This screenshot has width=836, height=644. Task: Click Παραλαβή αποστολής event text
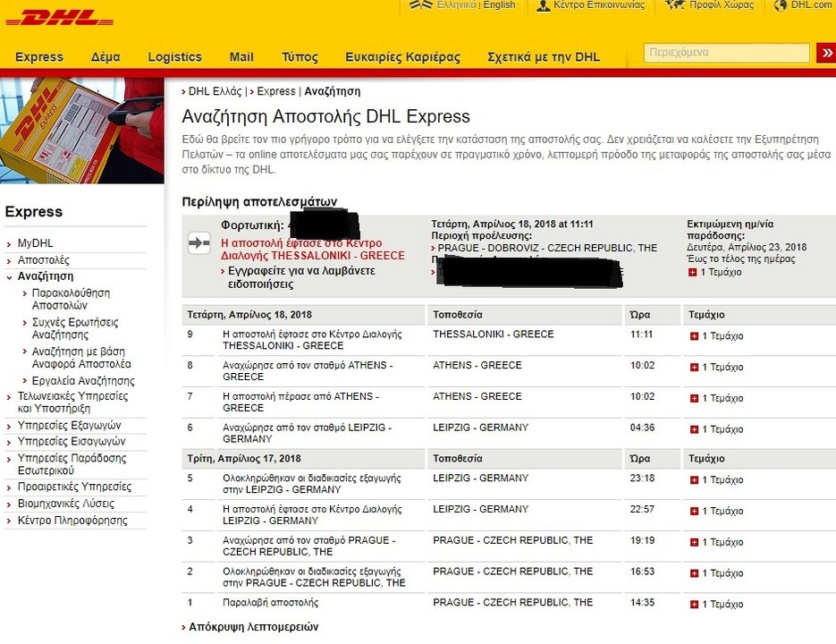click(x=270, y=602)
